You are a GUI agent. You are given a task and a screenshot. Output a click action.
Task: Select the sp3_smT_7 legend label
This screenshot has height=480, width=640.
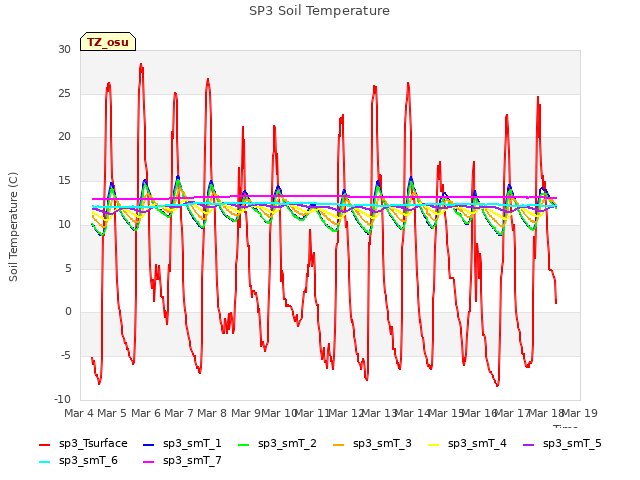[192, 461]
